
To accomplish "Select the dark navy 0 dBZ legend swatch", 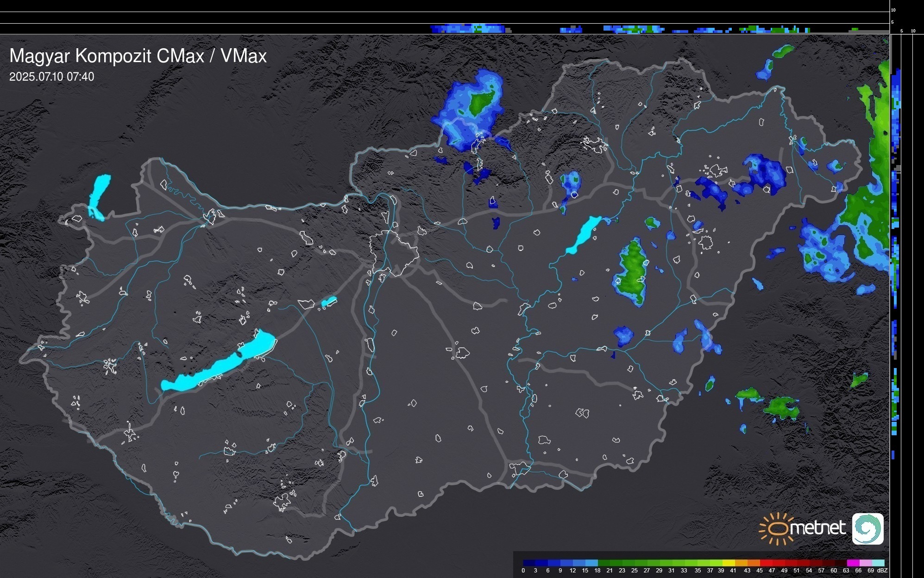I will 529,563.
